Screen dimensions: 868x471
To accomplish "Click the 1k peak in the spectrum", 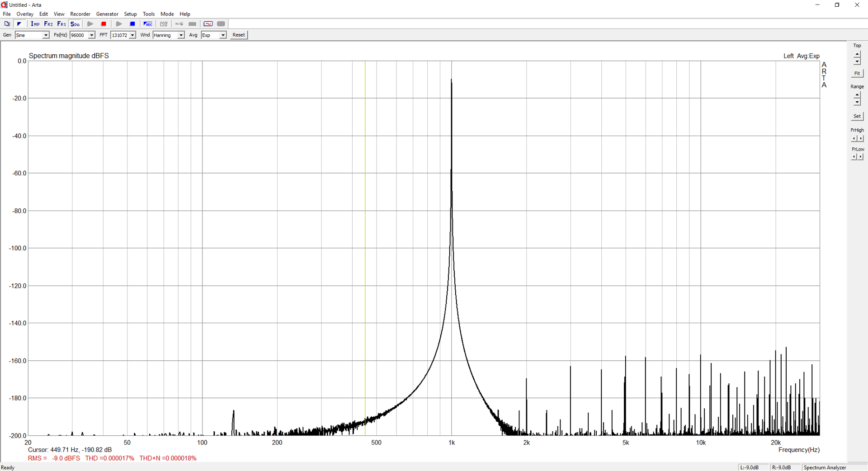I will pyautogui.click(x=451, y=80).
